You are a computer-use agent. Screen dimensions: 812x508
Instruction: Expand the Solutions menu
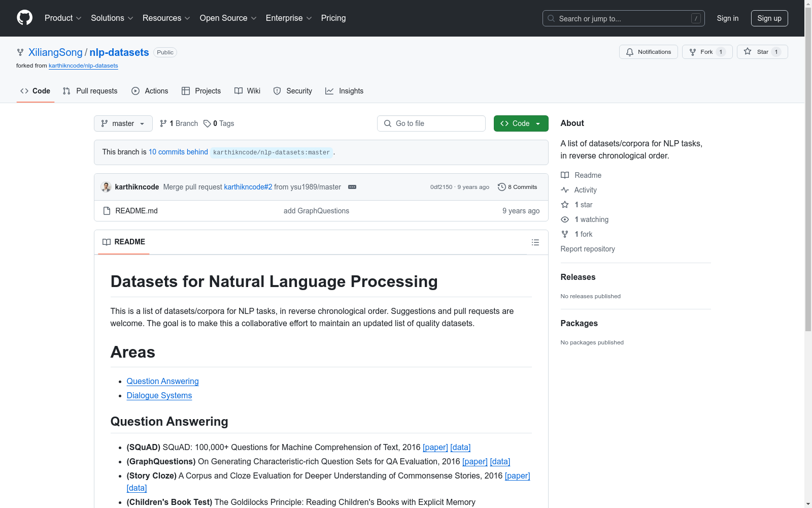click(112, 18)
